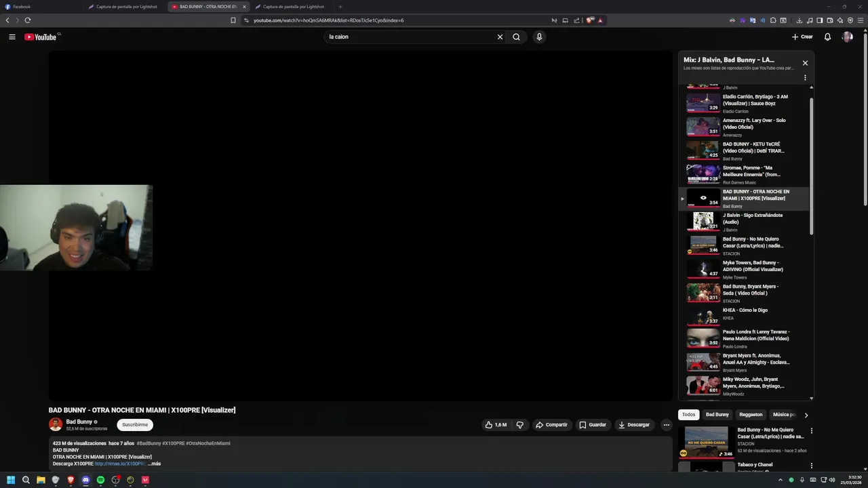Viewport: 868px width, 488px height.
Task: Select the Todos filter chip
Action: pyautogui.click(x=688, y=415)
